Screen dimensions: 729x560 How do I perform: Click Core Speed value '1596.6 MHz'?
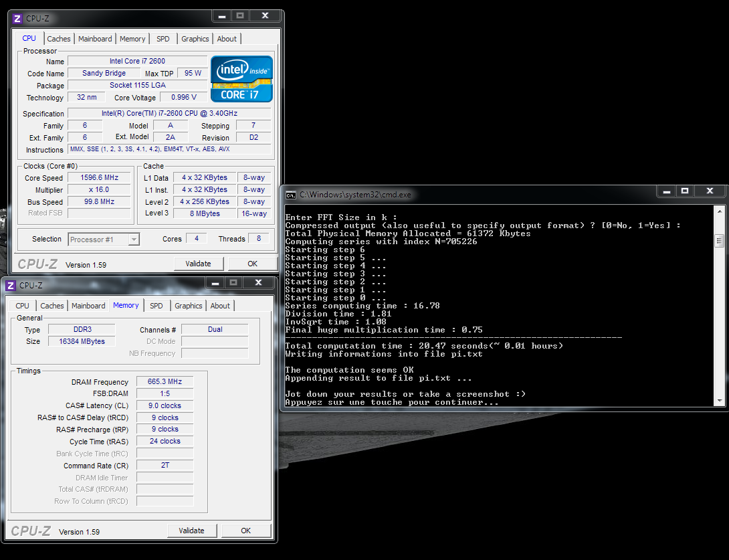coord(99,178)
